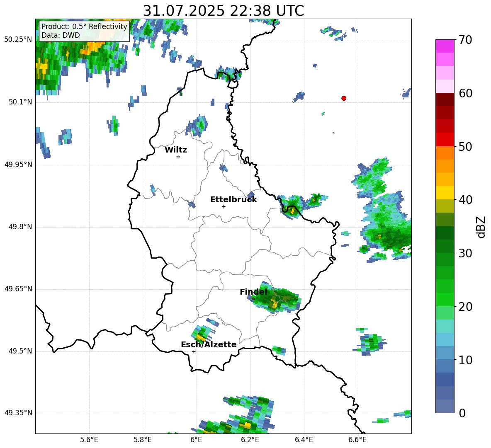
Task: Click the 60 tick on colorbar
Action: click(x=465, y=93)
